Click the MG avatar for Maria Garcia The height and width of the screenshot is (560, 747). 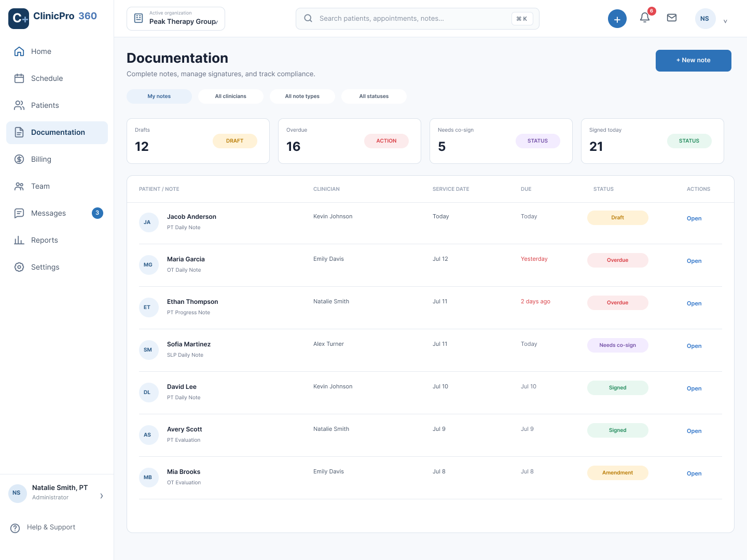pyautogui.click(x=148, y=265)
